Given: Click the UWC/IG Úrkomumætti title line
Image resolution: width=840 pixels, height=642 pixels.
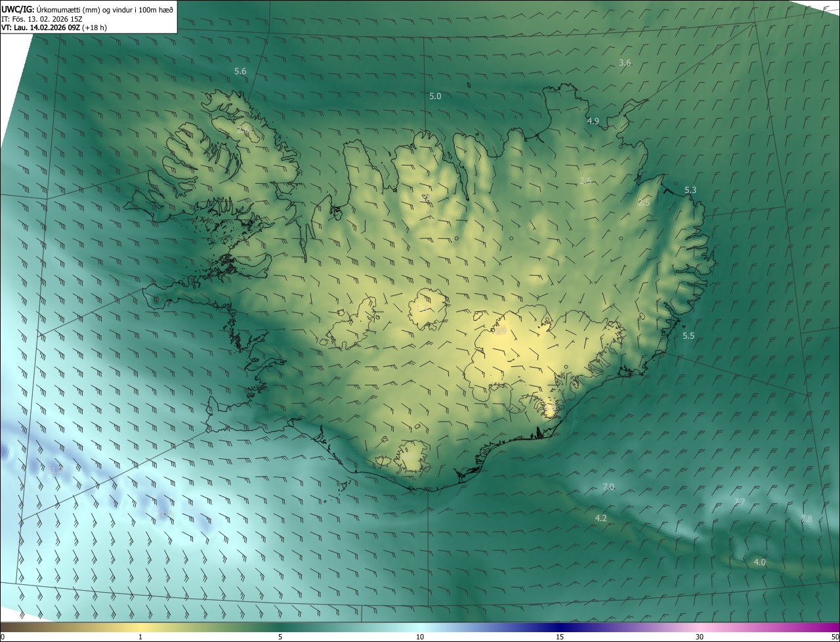Looking at the screenshot, I should (x=88, y=9).
